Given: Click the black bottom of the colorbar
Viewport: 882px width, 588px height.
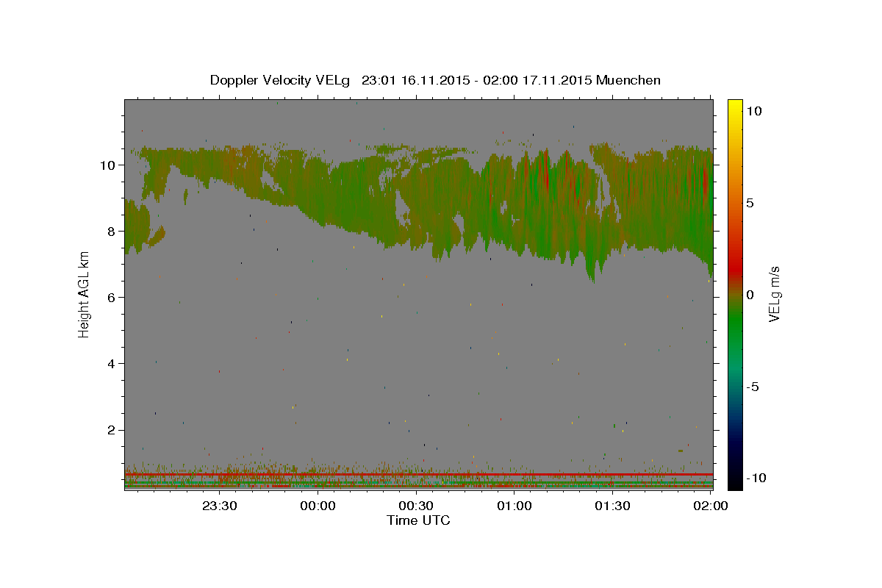Looking at the screenshot, I should pos(734,481).
